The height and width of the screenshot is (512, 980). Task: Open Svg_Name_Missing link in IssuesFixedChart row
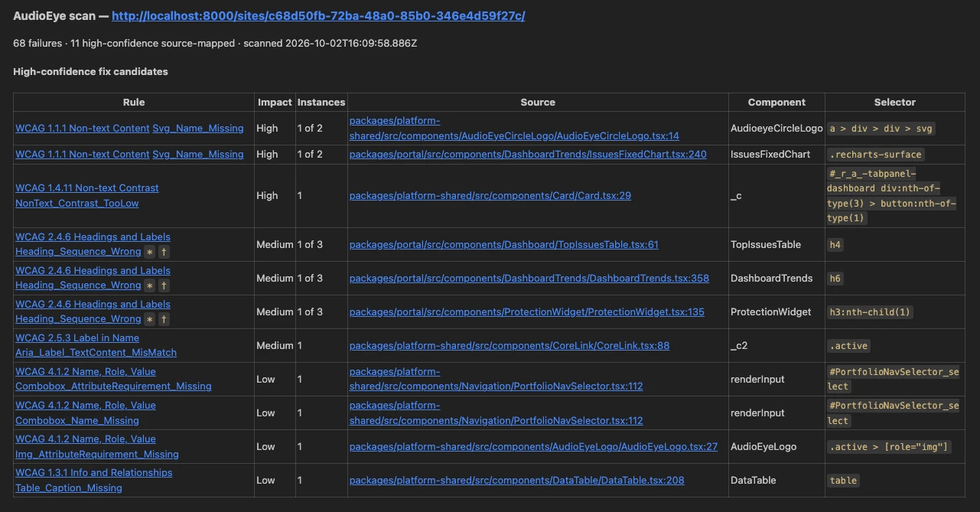pyautogui.click(x=198, y=154)
